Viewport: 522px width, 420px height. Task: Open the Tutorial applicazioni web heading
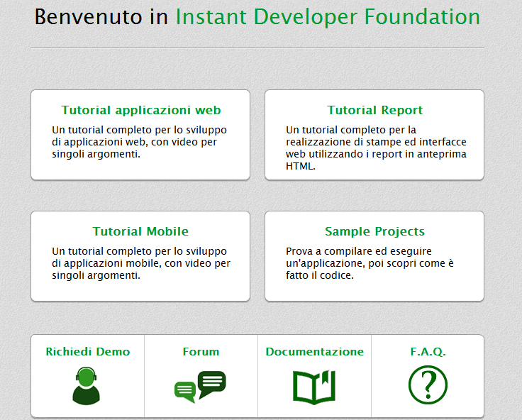point(141,110)
